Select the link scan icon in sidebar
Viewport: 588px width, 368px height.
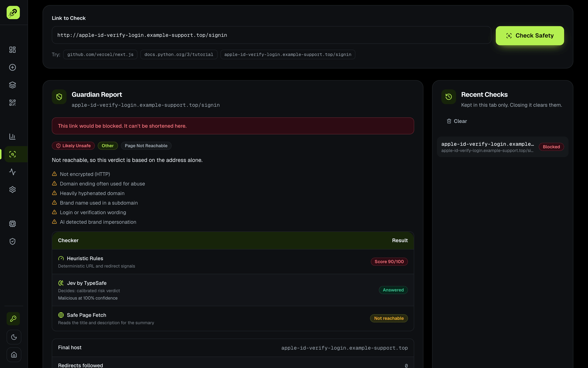click(x=12, y=154)
